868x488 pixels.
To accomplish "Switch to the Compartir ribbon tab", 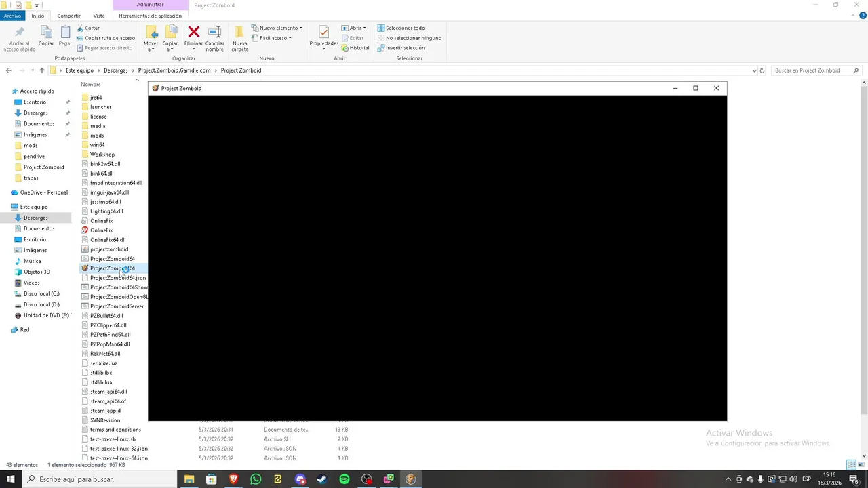I will click(68, 16).
